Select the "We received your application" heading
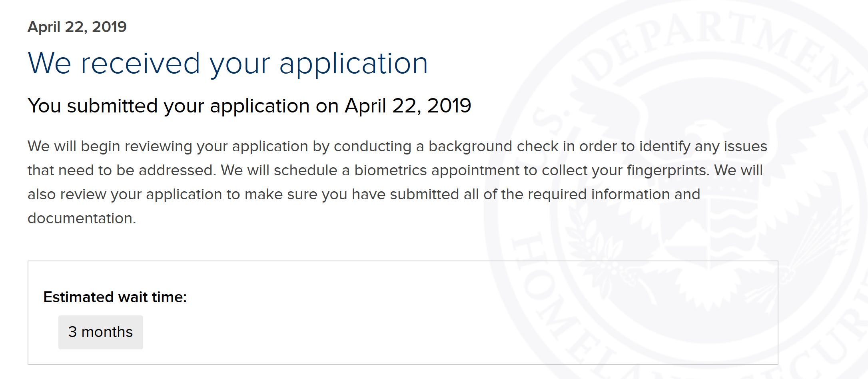The width and height of the screenshot is (868, 379). point(228,63)
